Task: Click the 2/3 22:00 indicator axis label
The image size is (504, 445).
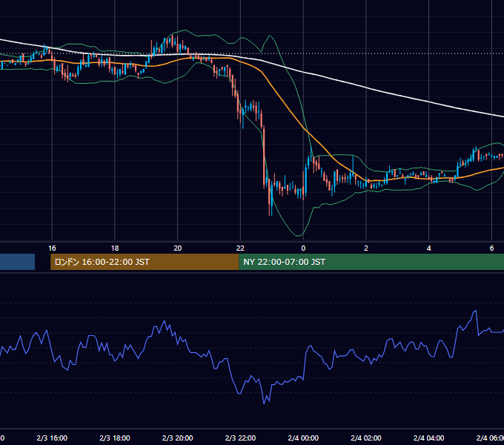Action: 240,438
